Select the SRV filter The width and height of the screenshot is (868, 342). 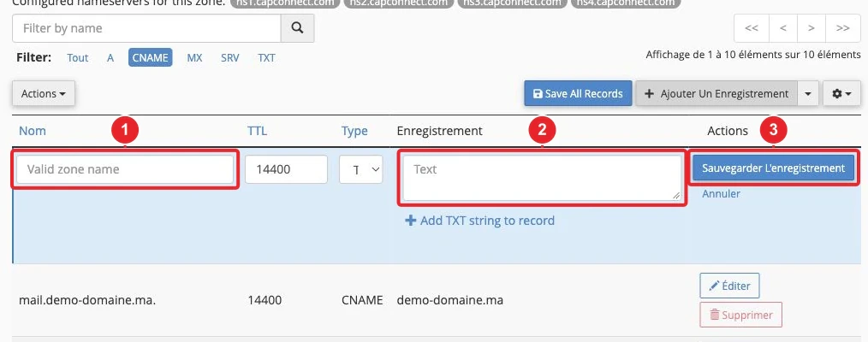[229, 57]
